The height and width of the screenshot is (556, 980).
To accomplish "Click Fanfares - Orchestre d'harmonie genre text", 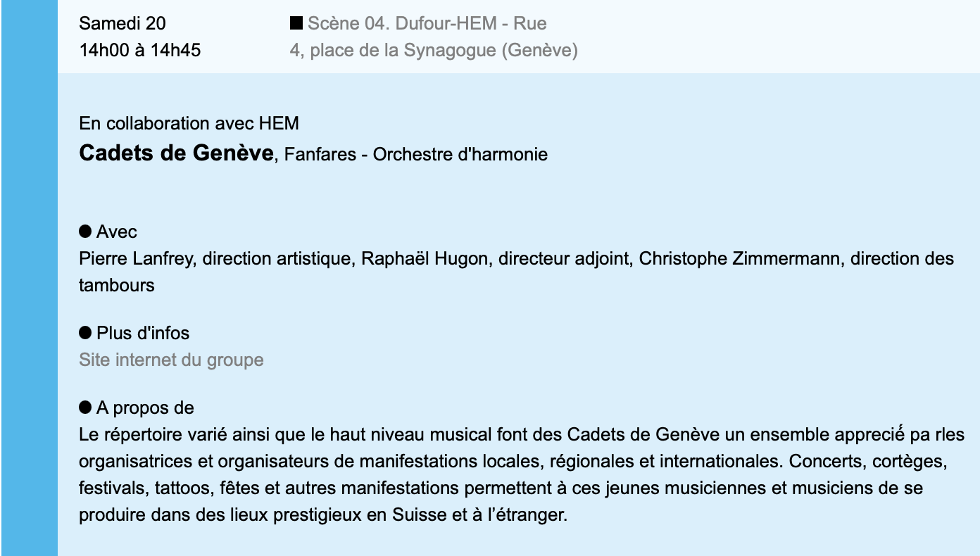I will tap(416, 154).
